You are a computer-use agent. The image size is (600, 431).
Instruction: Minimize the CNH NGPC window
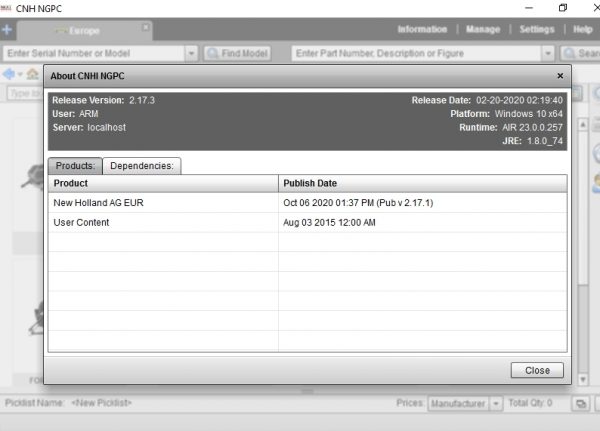click(529, 8)
